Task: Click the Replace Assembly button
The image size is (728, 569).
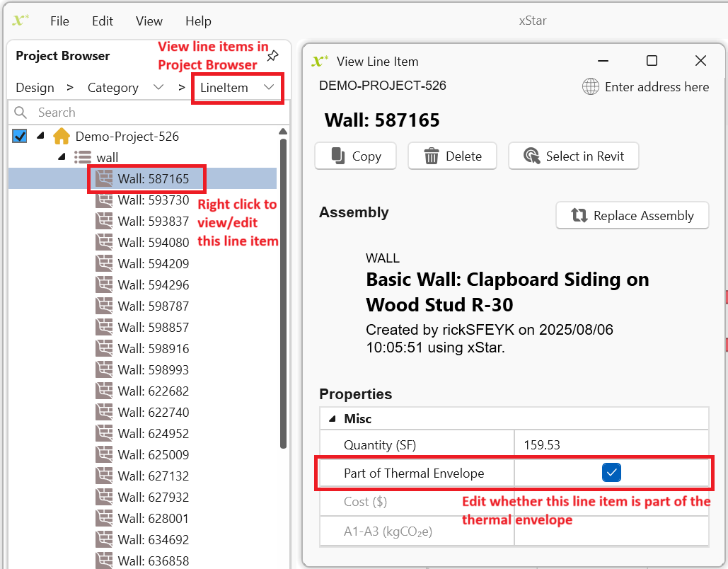Action: pos(632,216)
